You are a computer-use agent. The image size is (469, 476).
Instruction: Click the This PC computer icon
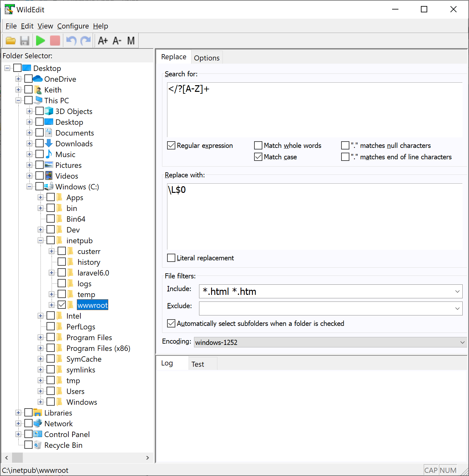38,100
